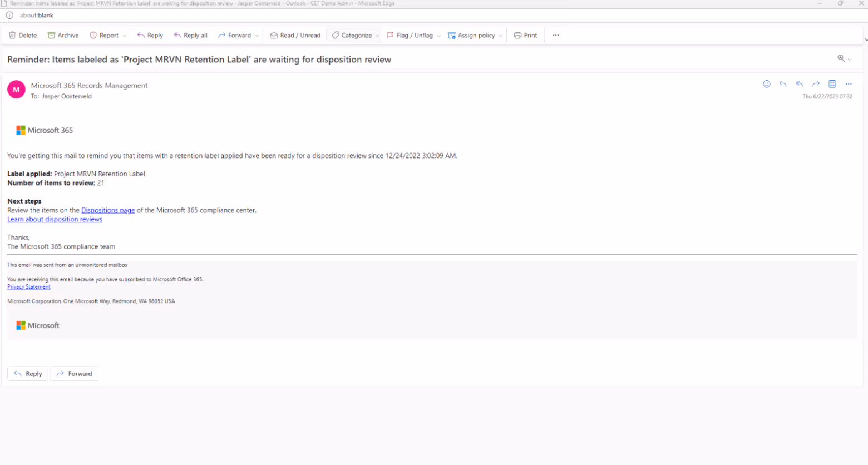Click the reply arrow icon in message header

[783, 84]
